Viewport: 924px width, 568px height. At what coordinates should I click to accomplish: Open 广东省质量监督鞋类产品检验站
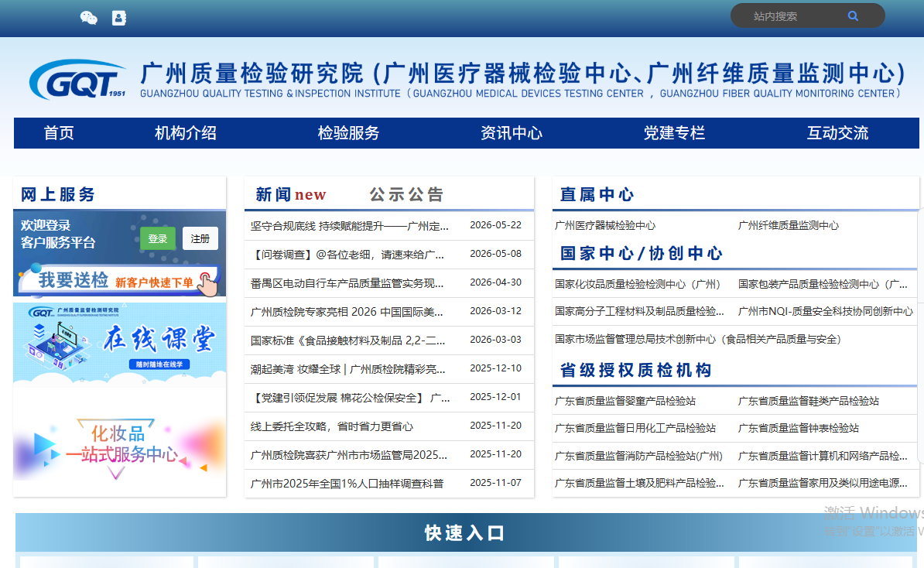pos(809,402)
